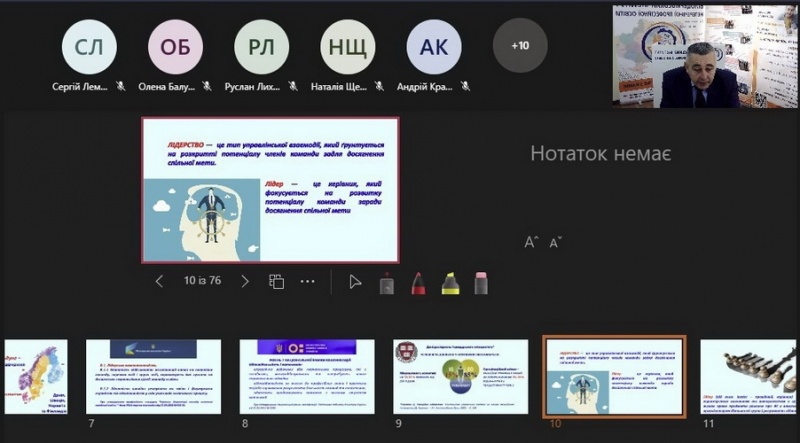Show the +10 more participants
Screen dimensions: 800x443
point(520,45)
